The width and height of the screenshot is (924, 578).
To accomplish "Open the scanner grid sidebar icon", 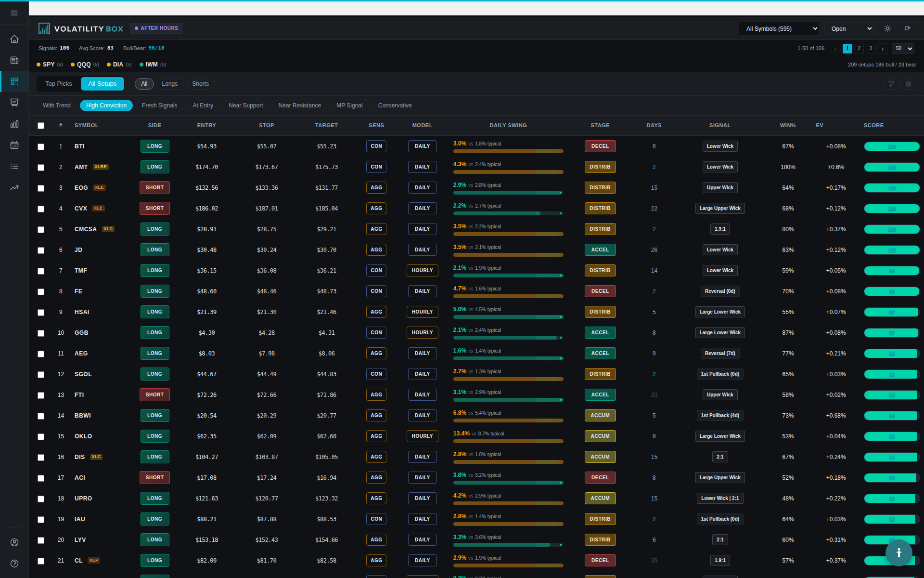I will click(x=14, y=81).
